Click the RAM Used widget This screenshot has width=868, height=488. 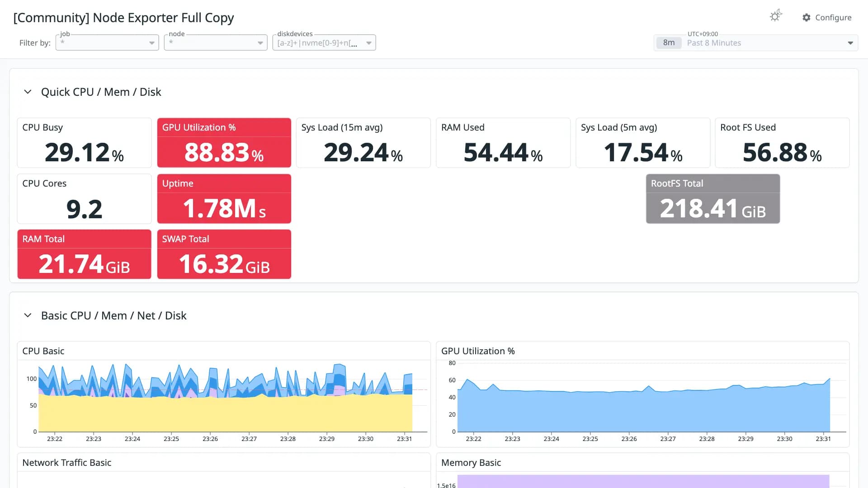pyautogui.click(x=503, y=143)
